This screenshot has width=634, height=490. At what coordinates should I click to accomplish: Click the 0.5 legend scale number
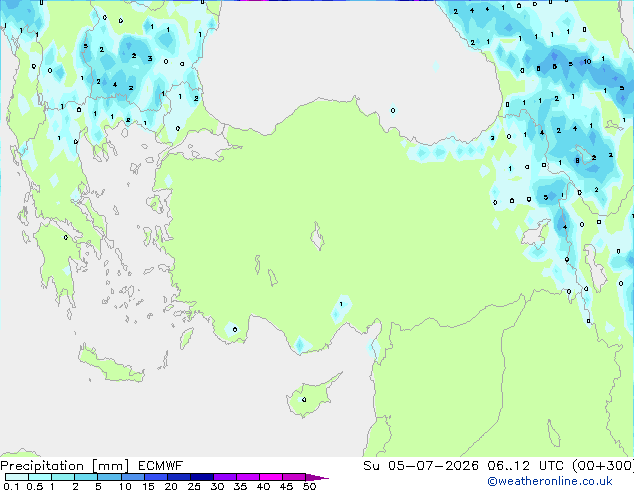tap(35, 486)
